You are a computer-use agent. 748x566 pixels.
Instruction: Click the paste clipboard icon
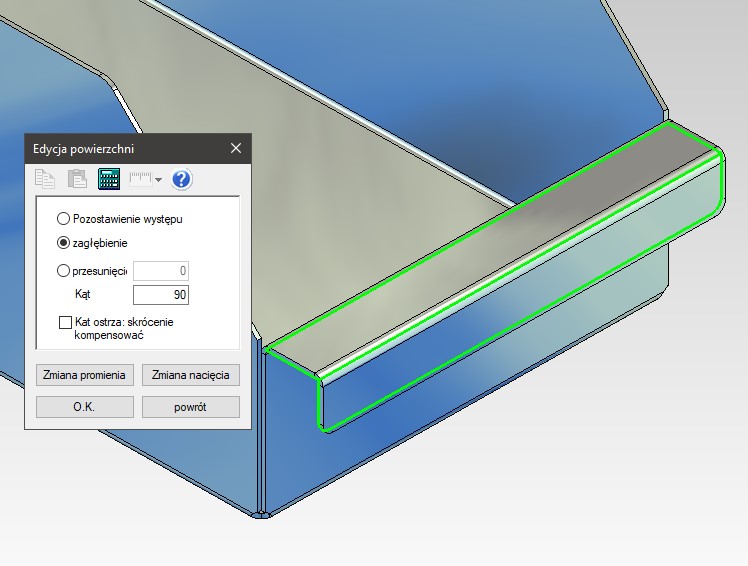click(77, 179)
